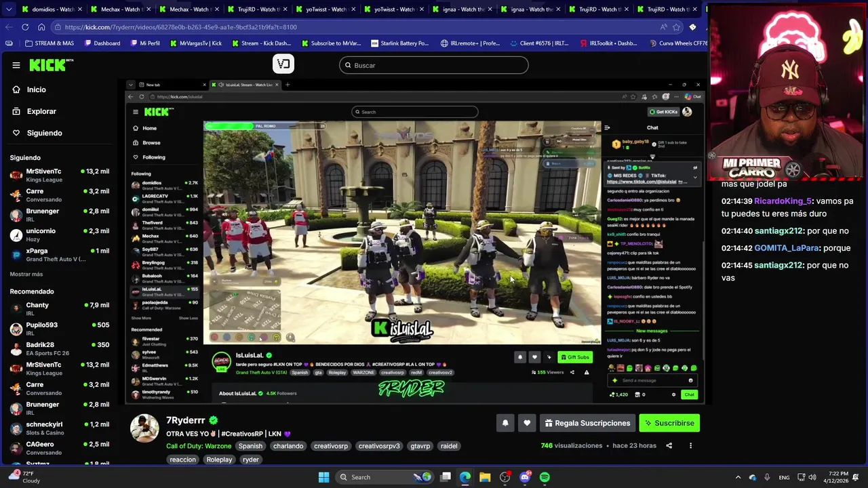Open the Stream - Kick Dash bookmark
868x488 pixels.
[261, 43]
